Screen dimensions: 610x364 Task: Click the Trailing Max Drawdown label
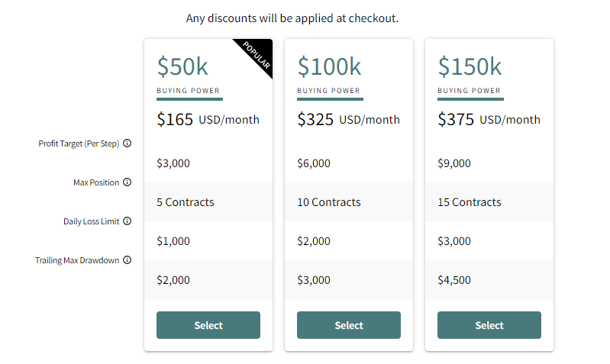pos(77,260)
